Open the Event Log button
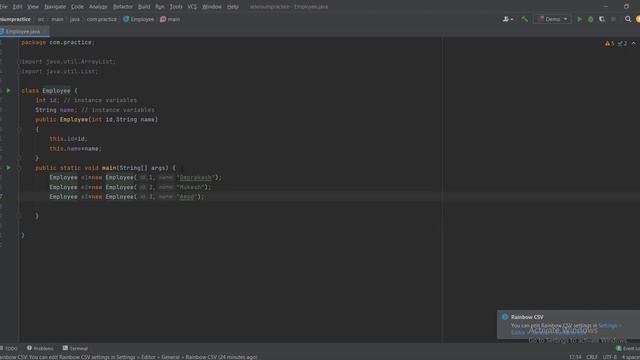The image size is (640, 360). [x=628, y=348]
